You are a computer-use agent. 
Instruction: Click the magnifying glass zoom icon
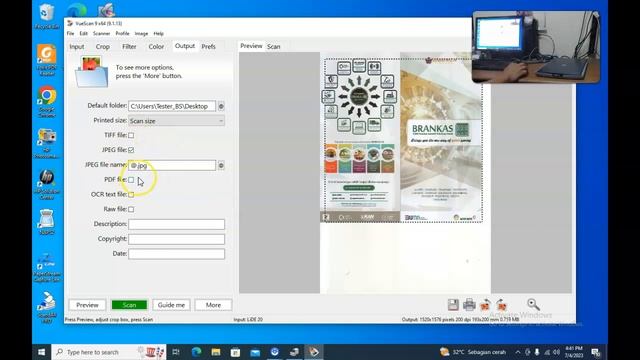click(x=533, y=304)
